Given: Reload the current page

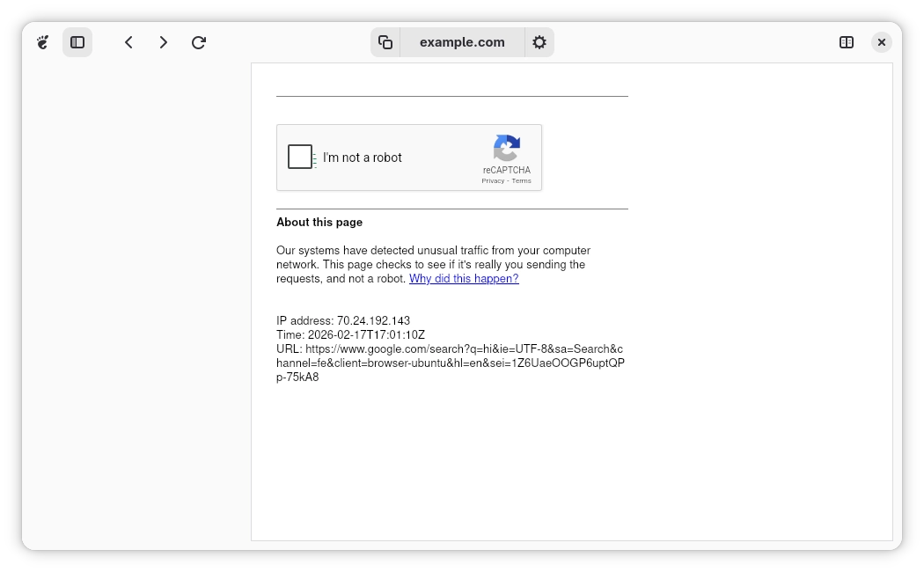Looking at the screenshot, I should (199, 42).
